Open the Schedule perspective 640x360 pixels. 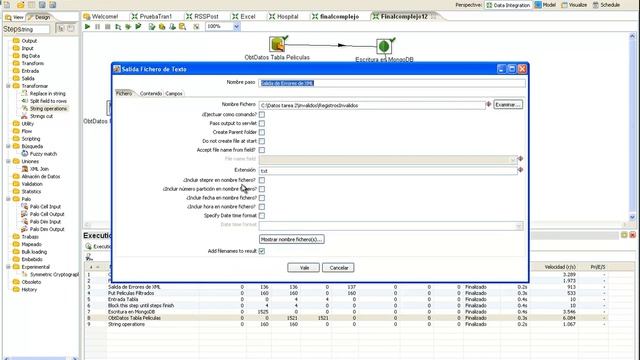tap(607, 5)
